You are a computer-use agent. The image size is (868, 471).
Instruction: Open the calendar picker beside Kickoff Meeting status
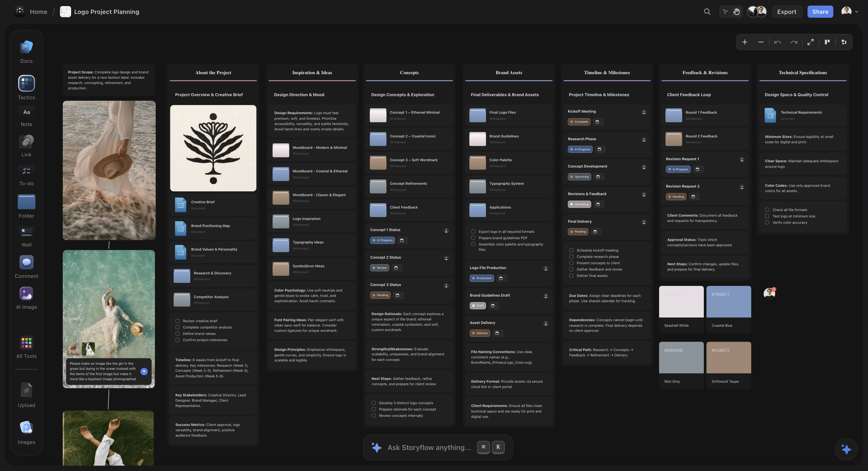coord(598,122)
